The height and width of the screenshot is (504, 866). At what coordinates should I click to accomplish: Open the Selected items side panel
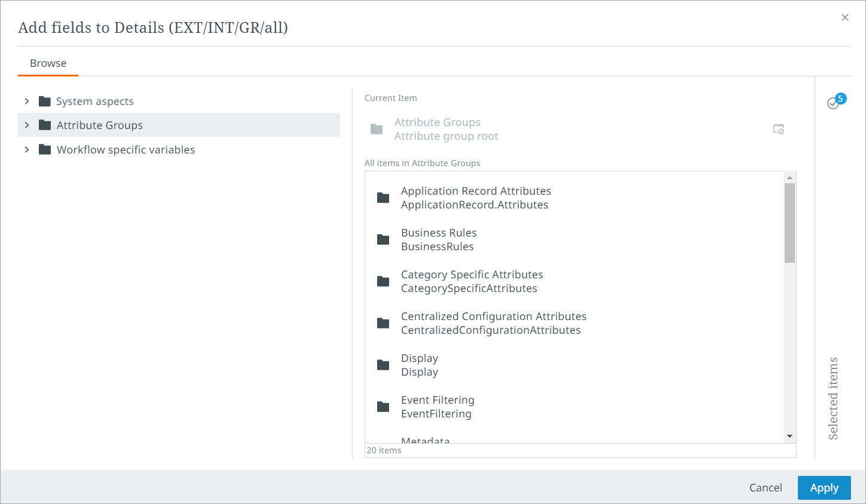coord(833,398)
